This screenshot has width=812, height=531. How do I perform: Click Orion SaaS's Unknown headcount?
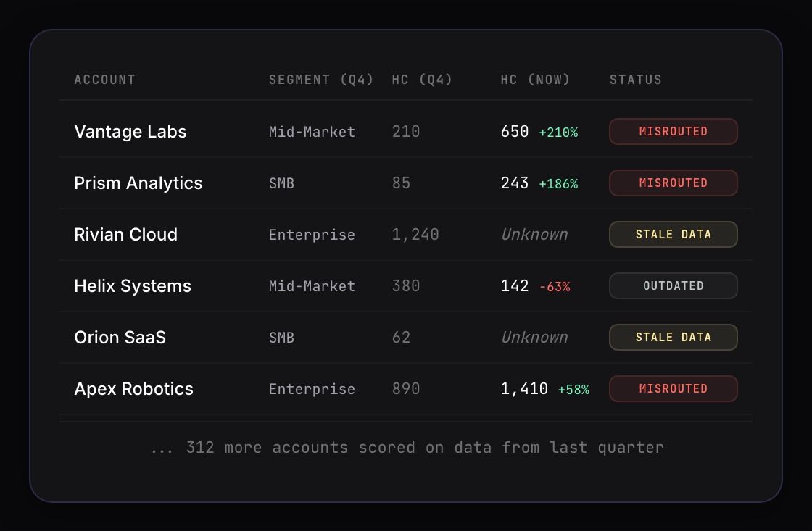534,337
